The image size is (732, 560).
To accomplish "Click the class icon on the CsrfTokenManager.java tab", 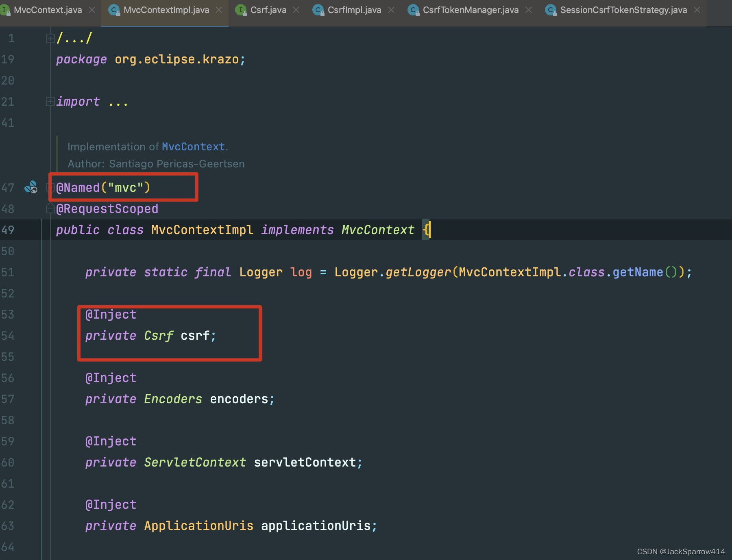I will pos(414,10).
